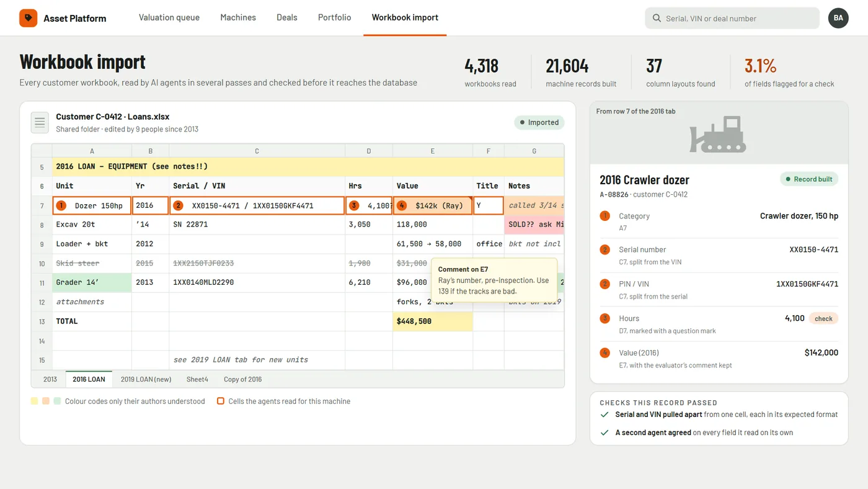Click the checkmark beside 'A second agent agreed'

(604, 433)
